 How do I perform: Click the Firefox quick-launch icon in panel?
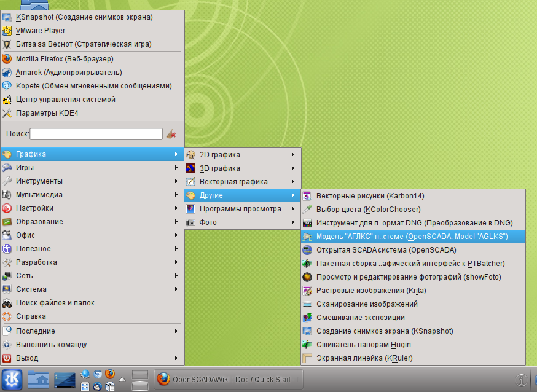110,374
